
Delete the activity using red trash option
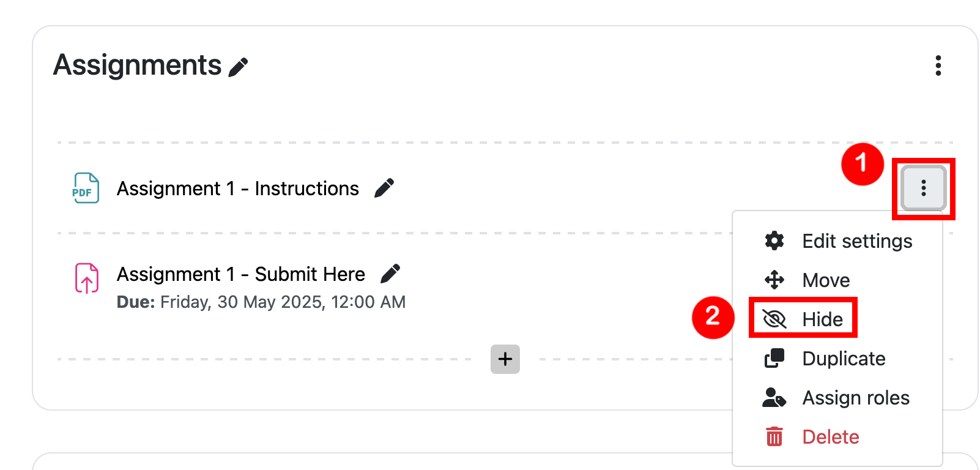click(830, 437)
